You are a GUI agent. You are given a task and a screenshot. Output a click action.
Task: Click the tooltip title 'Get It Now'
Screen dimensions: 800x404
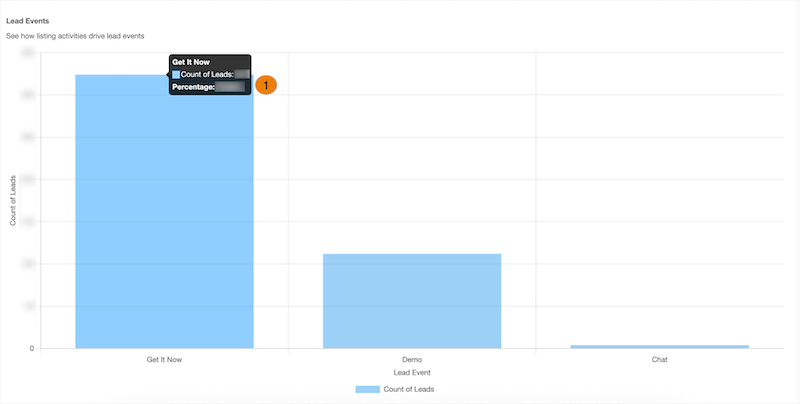click(191, 62)
